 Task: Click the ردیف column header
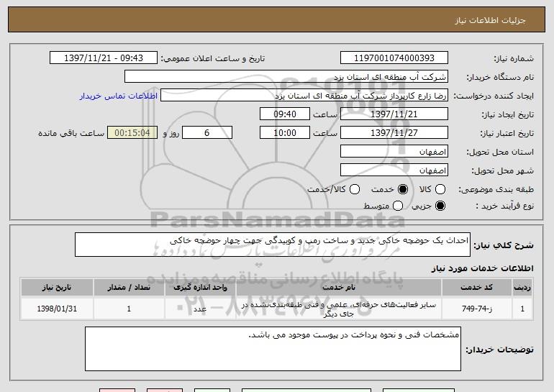[x=522, y=288]
